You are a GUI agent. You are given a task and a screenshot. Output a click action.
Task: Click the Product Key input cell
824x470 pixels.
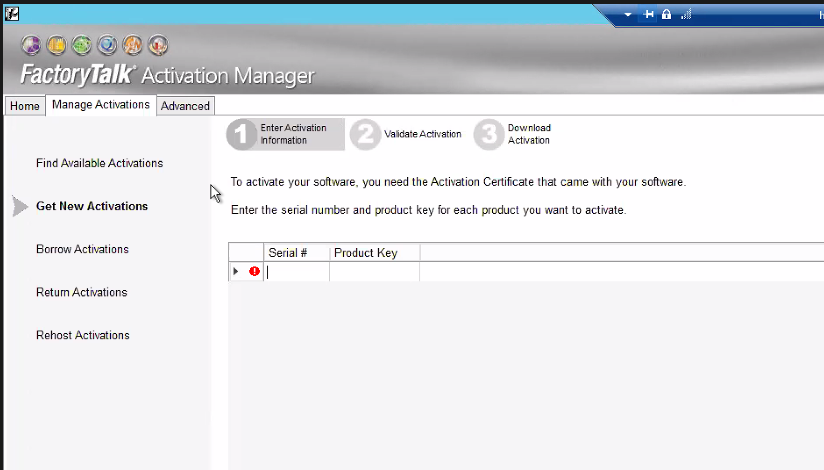click(x=374, y=272)
